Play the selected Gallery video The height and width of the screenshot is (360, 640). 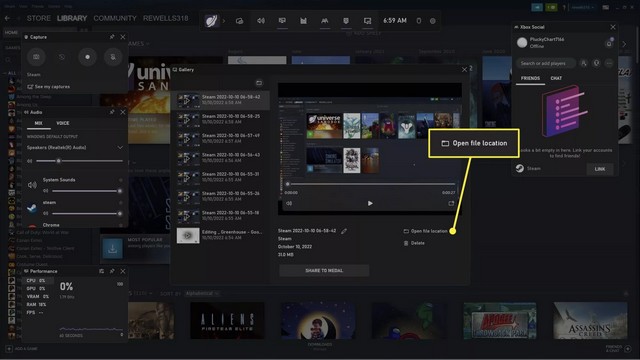[370, 203]
